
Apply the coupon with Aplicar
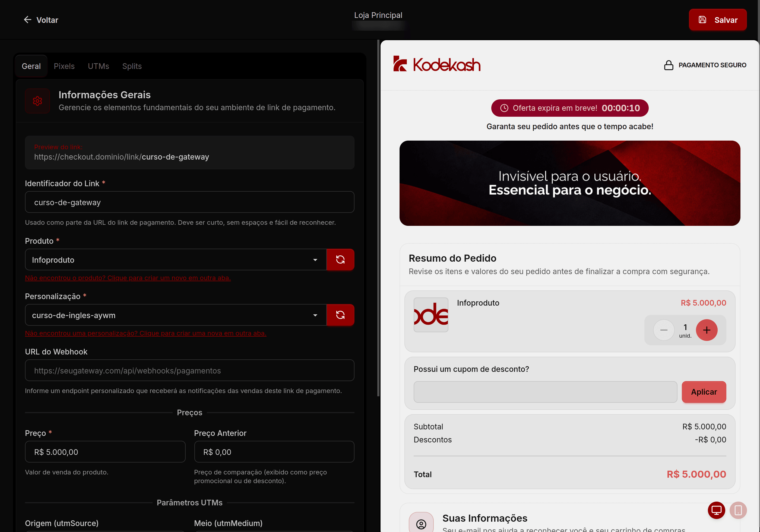tap(704, 392)
